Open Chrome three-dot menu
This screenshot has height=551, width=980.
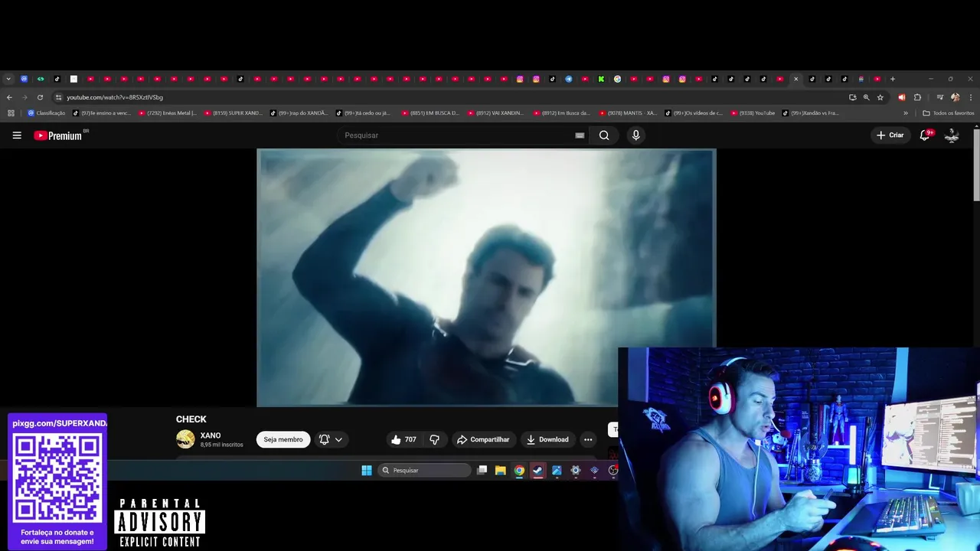[x=971, y=97]
